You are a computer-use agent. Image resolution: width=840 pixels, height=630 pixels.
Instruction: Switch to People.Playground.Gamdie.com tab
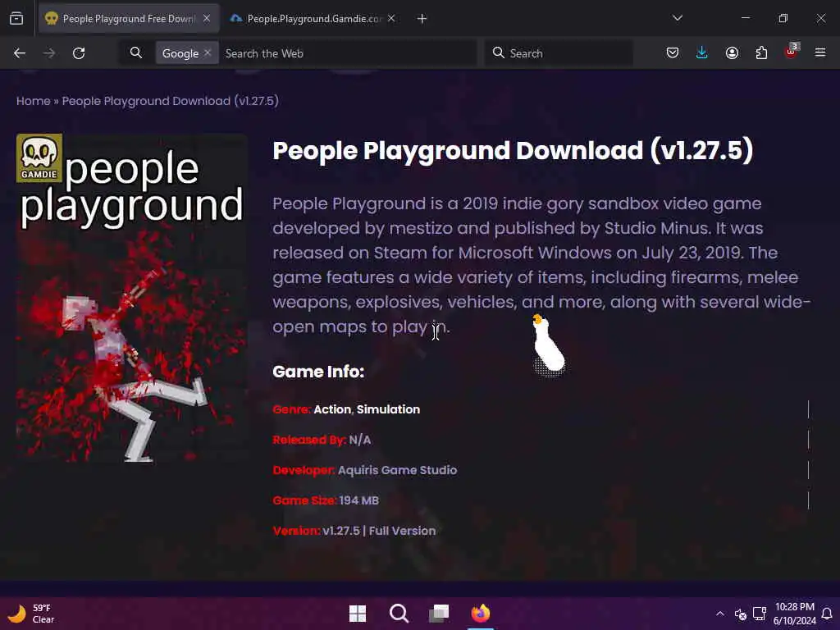[x=314, y=19]
